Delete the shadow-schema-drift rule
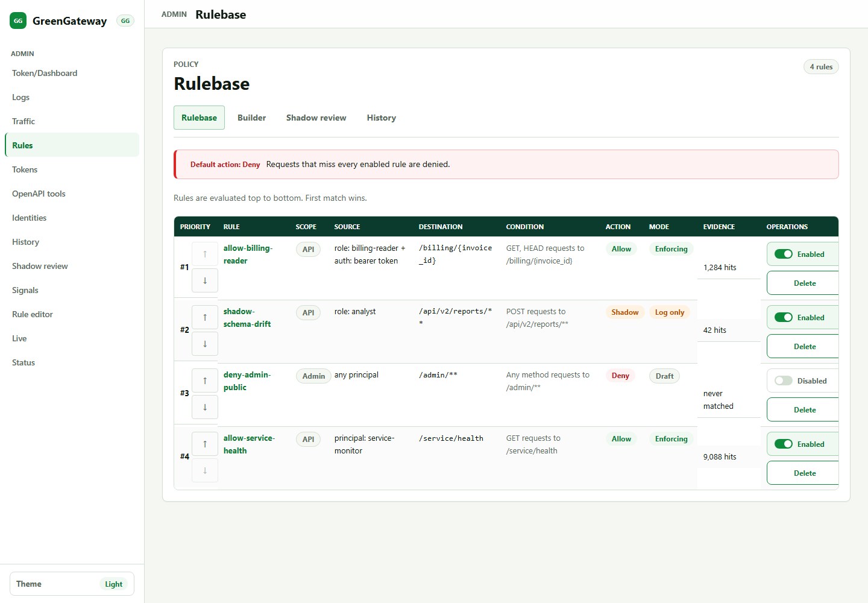Viewport: 868px width, 603px height. 803,346
